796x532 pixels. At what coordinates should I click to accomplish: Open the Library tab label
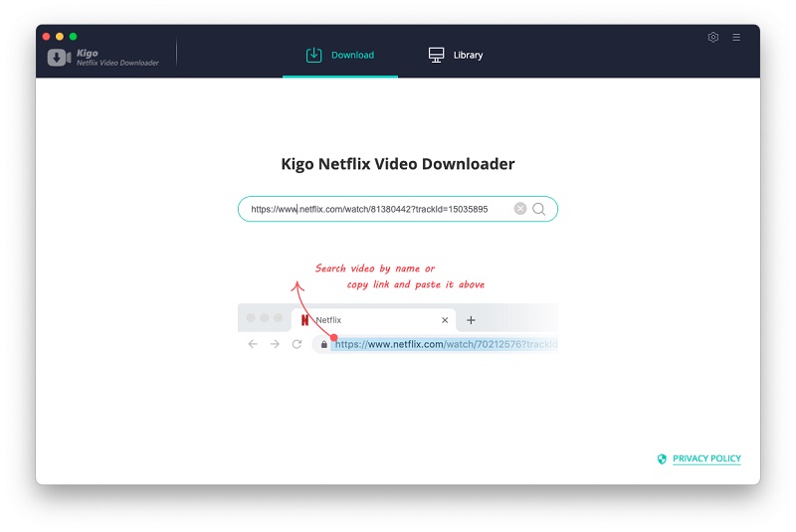(x=468, y=55)
